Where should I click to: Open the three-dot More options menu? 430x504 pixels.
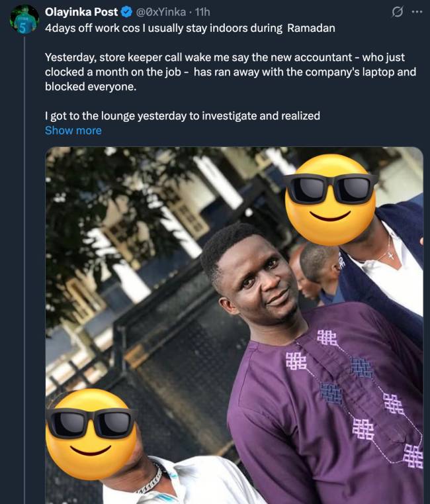point(416,12)
